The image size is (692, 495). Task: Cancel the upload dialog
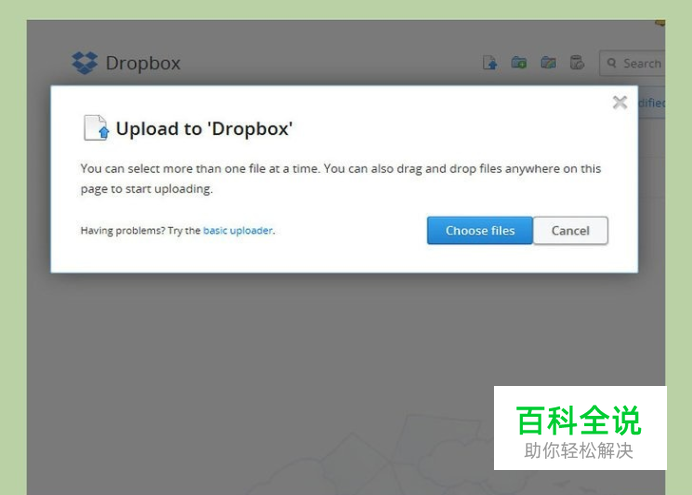pyautogui.click(x=570, y=230)
